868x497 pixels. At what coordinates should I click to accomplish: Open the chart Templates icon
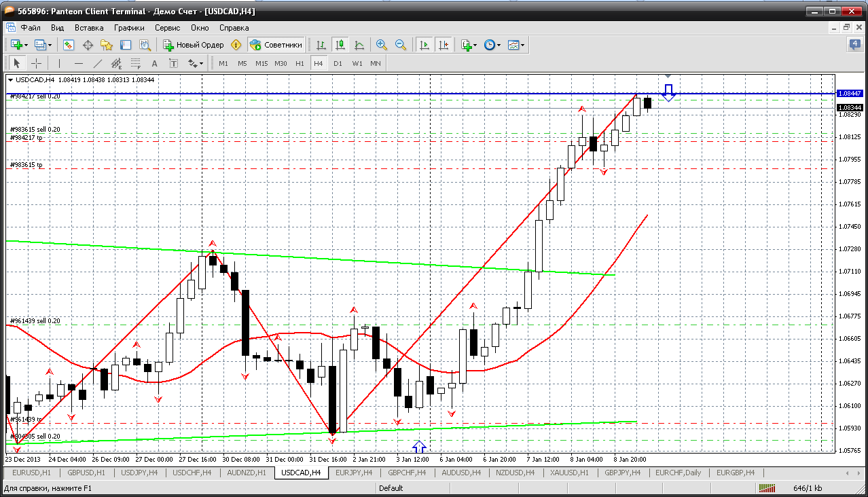point(513,45)
